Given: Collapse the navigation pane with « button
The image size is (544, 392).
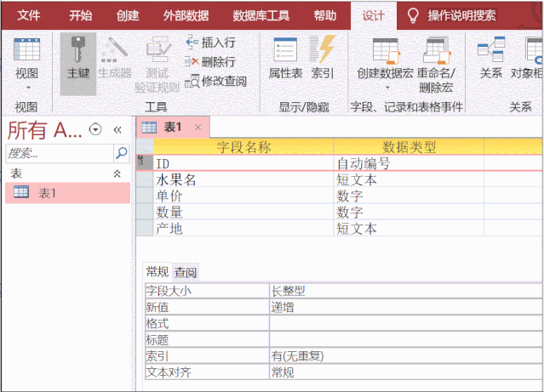Looking at the screenshot, I should click(117, 129).
